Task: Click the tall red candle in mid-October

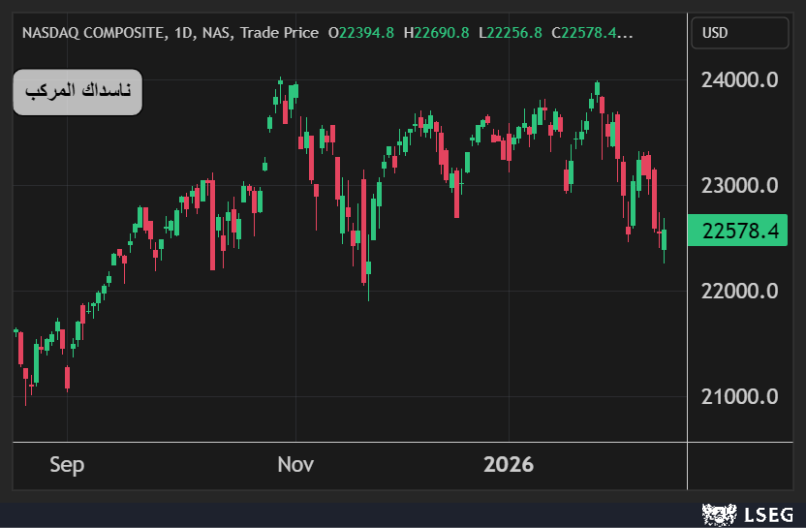Action: (213, 225)
